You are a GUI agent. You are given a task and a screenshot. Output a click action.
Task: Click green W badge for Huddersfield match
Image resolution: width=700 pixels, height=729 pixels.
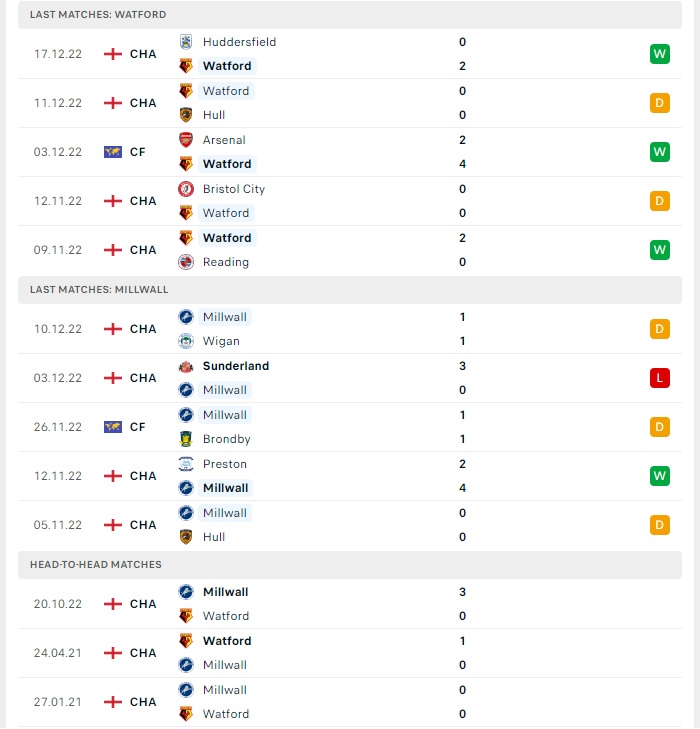[x=660, y=54]
